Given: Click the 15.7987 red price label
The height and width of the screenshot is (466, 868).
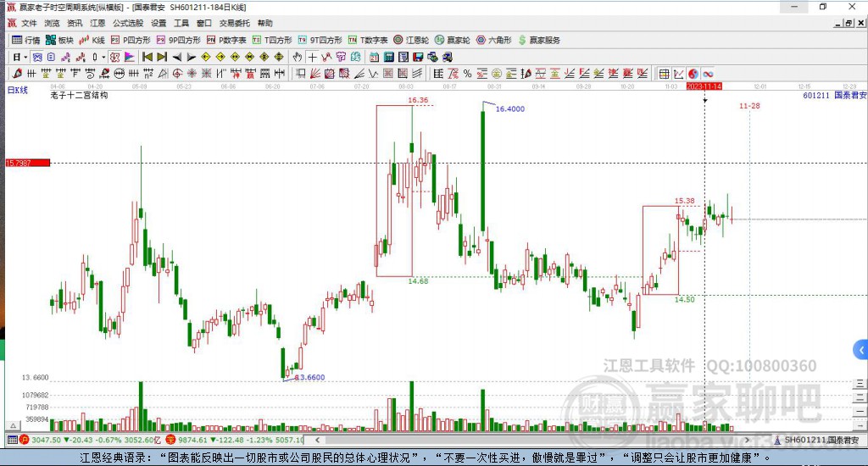Looking at the screenshot, I should click(28, 163).
